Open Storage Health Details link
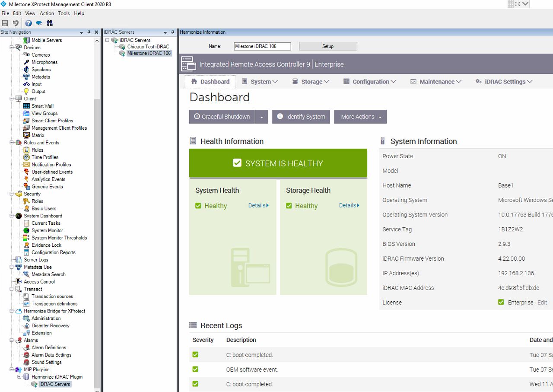553x392 pixels. 349,205
